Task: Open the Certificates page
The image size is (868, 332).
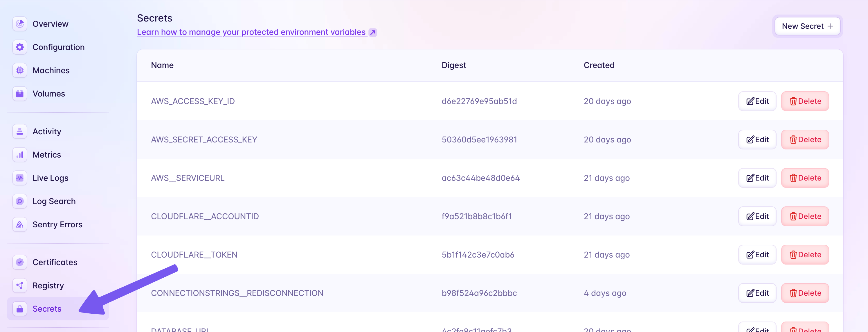Action: click(58, 263)
